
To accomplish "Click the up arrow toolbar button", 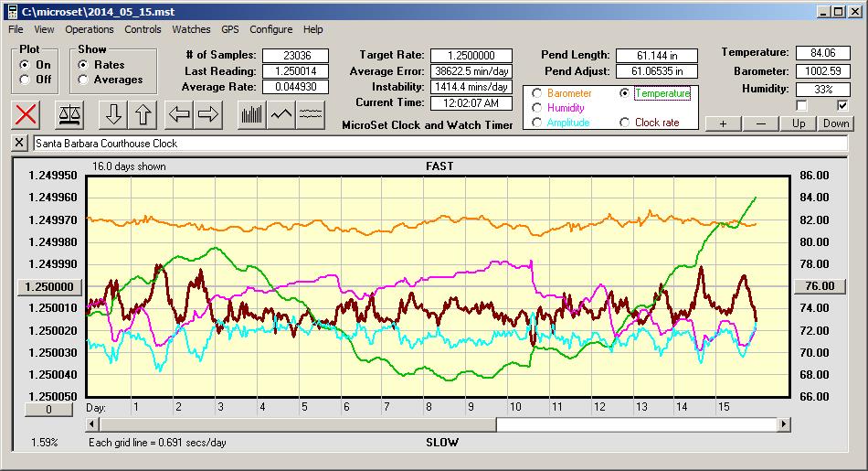I will 143,114.
